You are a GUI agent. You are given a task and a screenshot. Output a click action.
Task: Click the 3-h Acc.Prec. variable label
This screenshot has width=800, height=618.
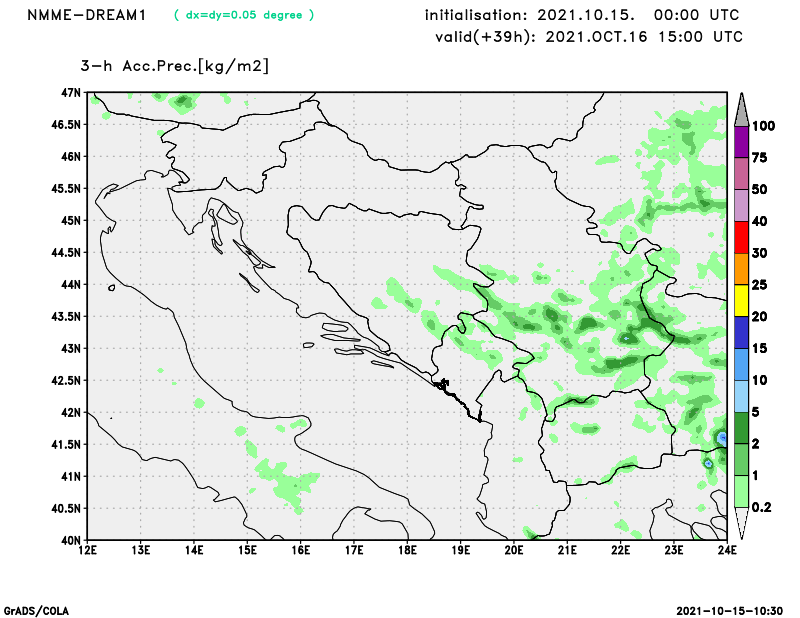point(175,66)
